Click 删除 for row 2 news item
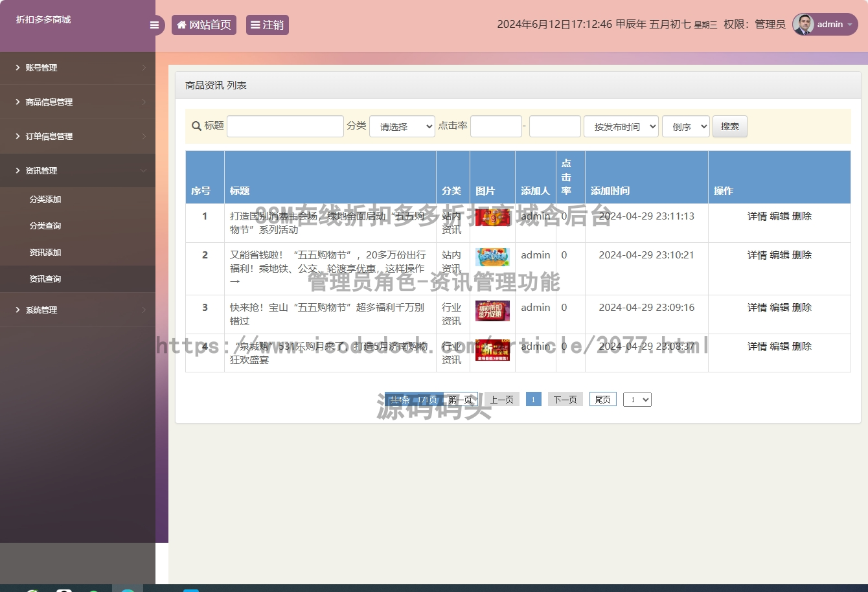The width and height of the screenshot is (868, 592). 802,255
